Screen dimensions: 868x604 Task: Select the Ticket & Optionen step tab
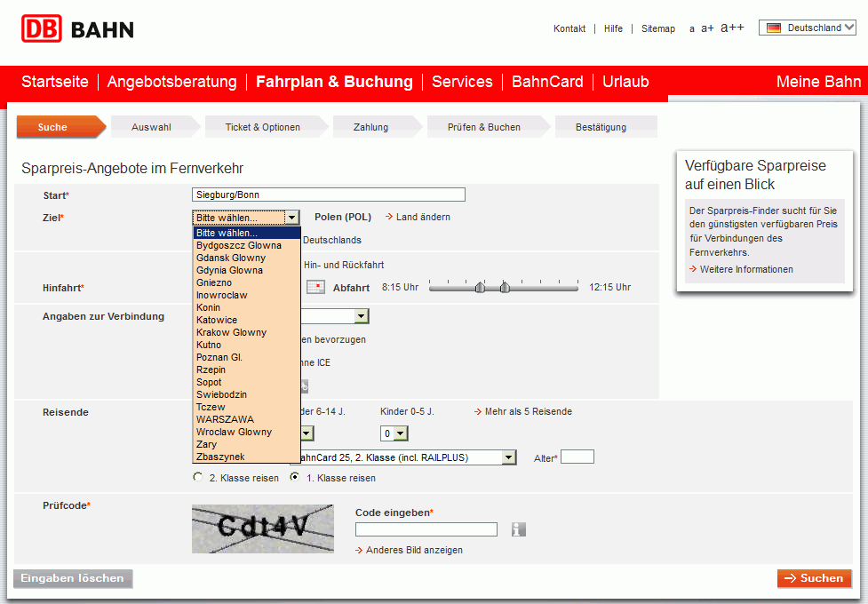pos(267,127)
